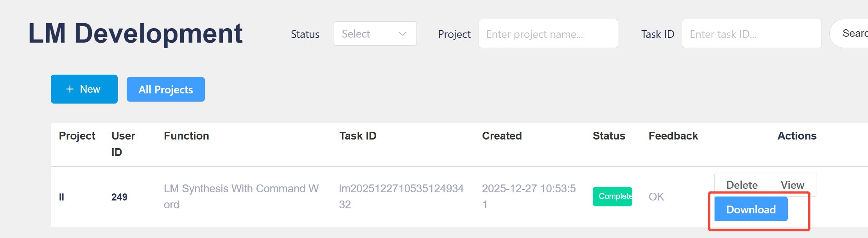This screenshot has height=238, width=868.
Task: Select the Feedback column header
Action: coord(673,136)
